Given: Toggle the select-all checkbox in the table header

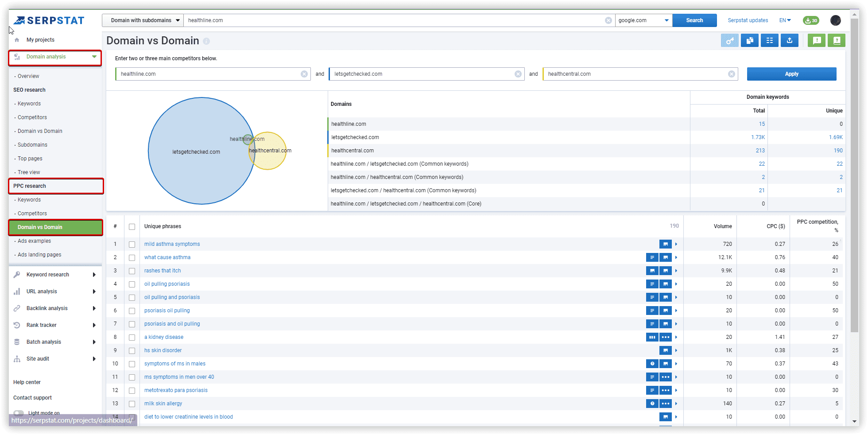Looking at the screenshot, I should pyautogui.click(x=132, y=227).
